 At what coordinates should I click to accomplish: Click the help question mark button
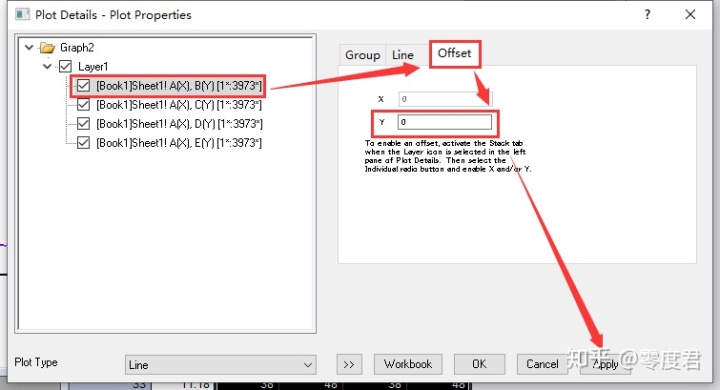click(x=647, y=14)
